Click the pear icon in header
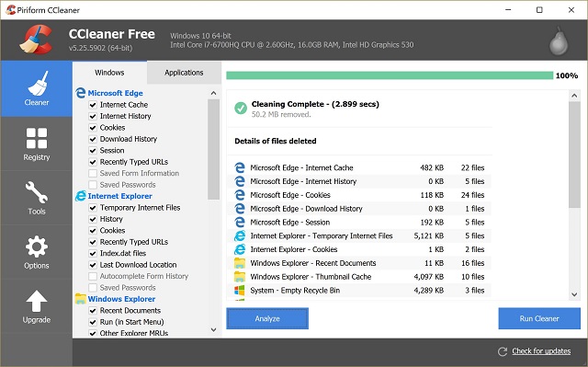This screenshot has height=367, width=588. pyautogui.click(x=559, y=41)
